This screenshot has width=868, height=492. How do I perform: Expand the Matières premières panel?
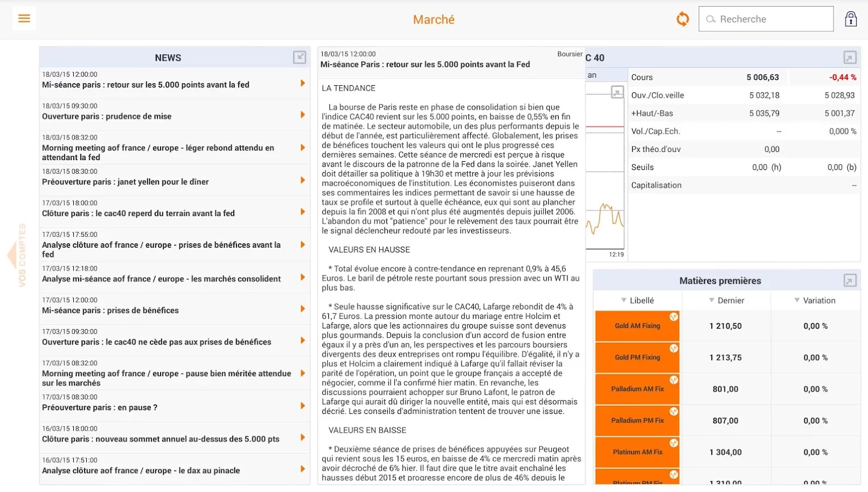(x=849, y=280)
